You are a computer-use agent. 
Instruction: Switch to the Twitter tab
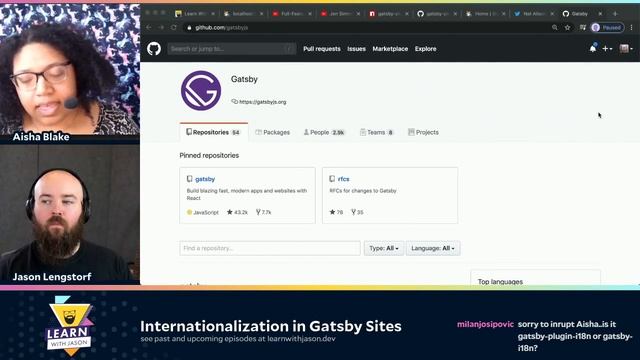[x=533, y=13]
